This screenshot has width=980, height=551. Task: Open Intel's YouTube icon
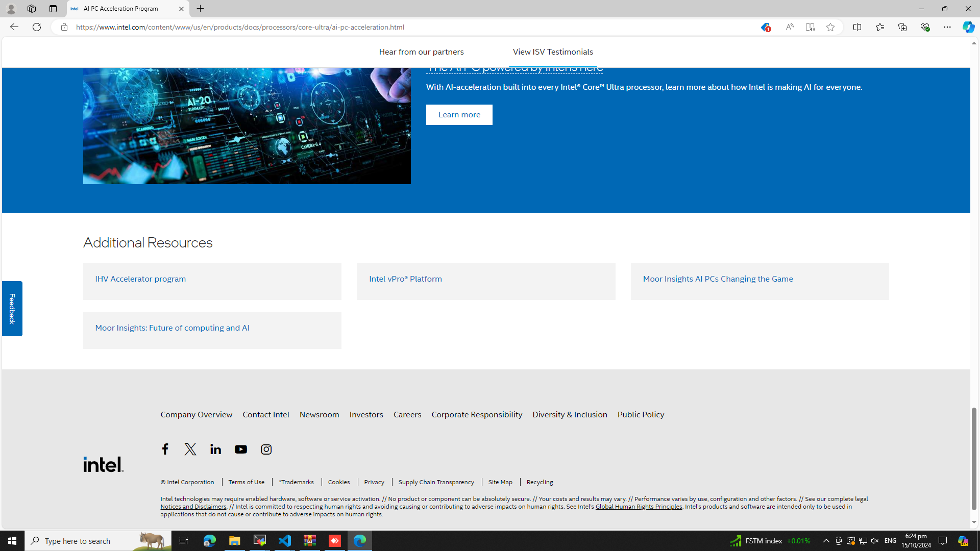click(x=241, y=449)
